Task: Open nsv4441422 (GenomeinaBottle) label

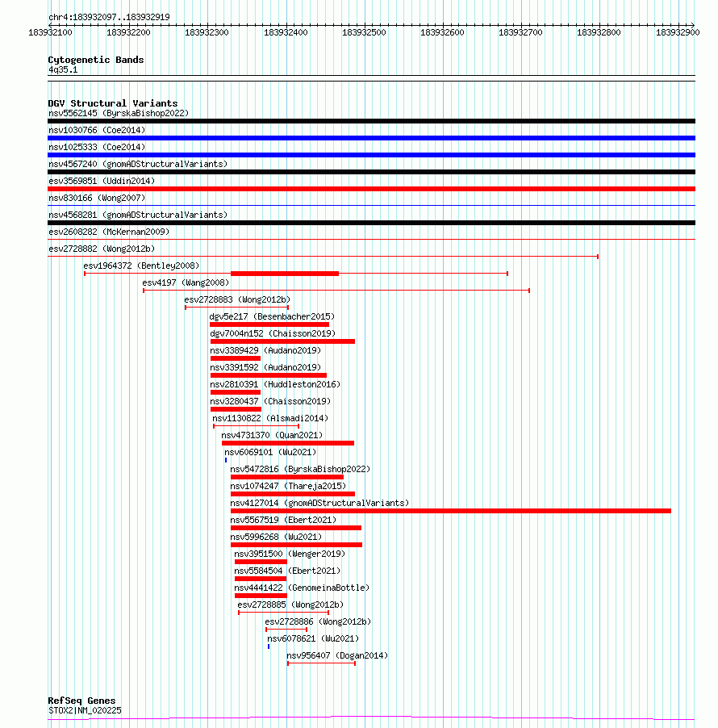Action: pos(302,588)
